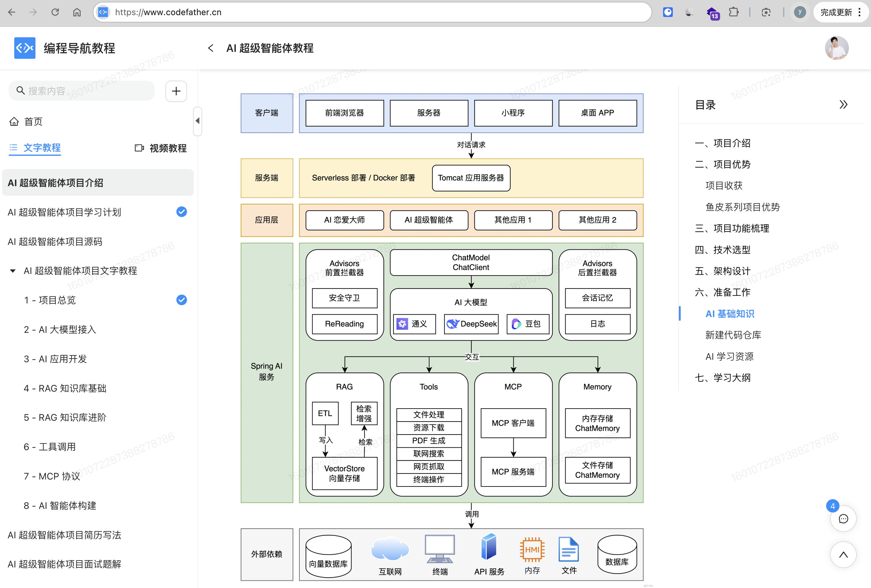
Task: Open the browser extensions puzzle icon
Action: (x=733, y=12)
